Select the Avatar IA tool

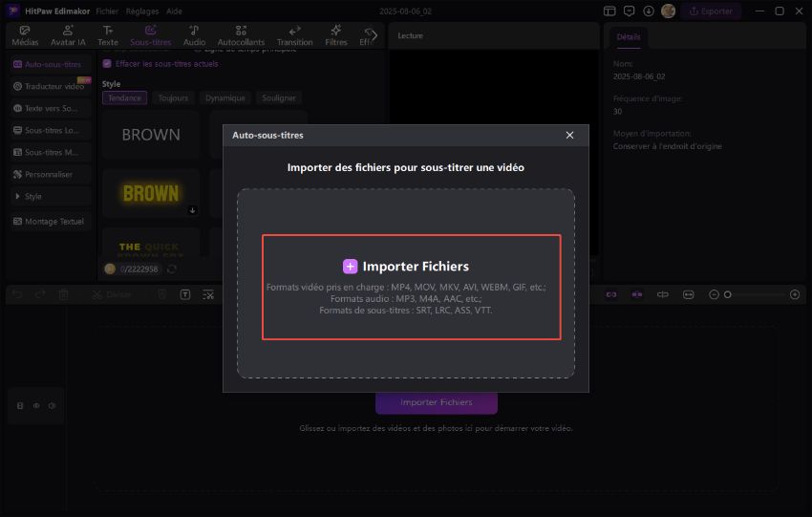tap(68, 35)
